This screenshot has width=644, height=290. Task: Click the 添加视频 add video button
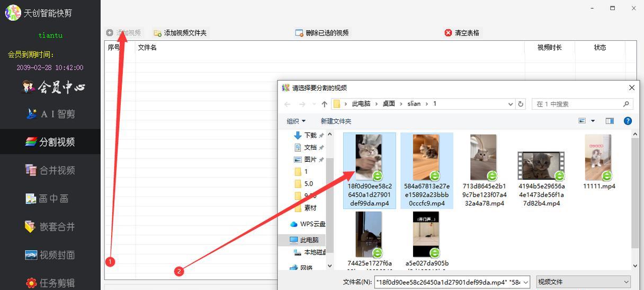tap(123, 33)
